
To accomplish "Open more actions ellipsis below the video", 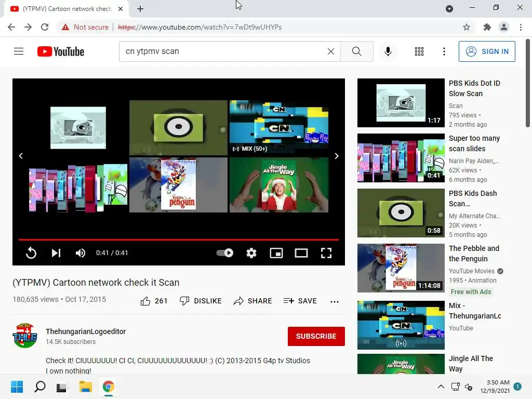I will click(x=335, y=302).
